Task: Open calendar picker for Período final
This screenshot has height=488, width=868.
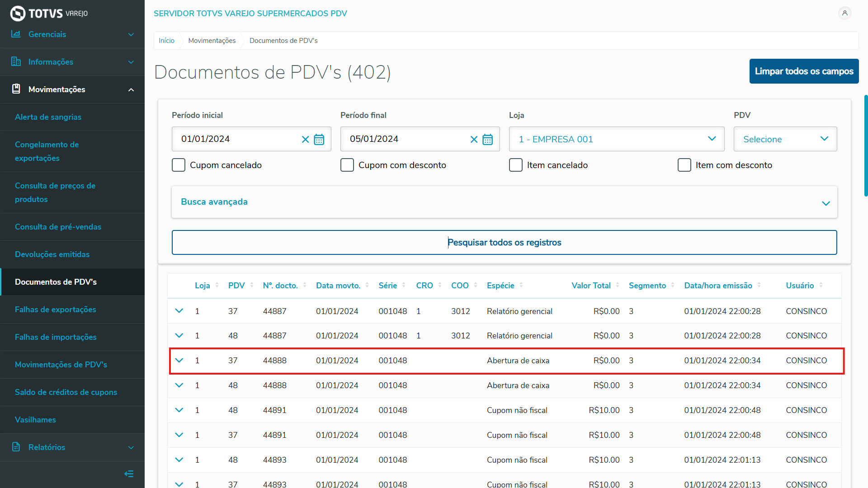Action: (x=487, y=140)
